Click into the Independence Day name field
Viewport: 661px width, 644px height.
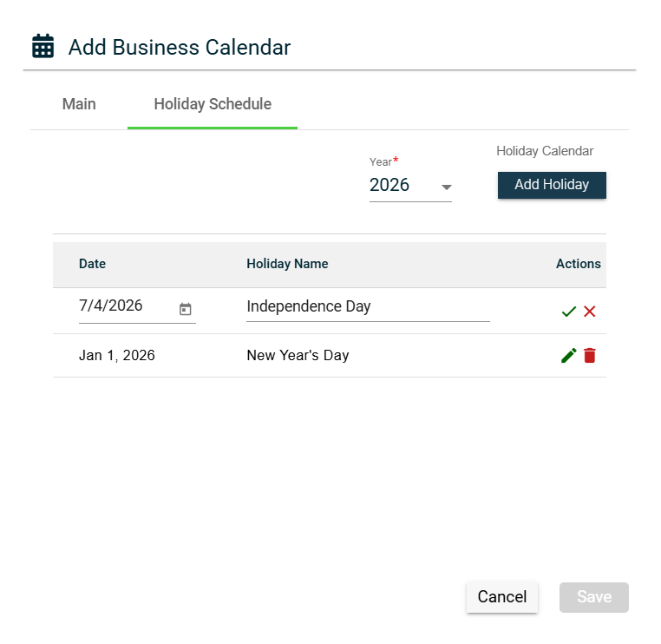[x=367, y=306]
